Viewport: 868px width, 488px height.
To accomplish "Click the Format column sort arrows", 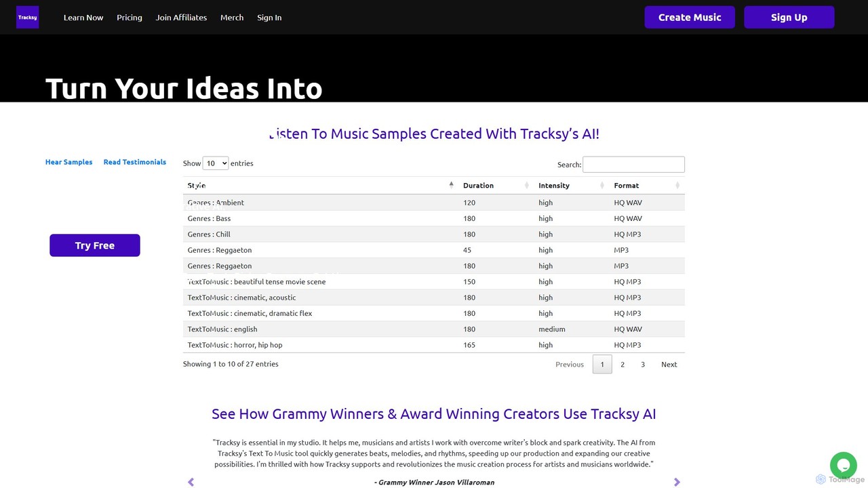I will pos(677,186).
